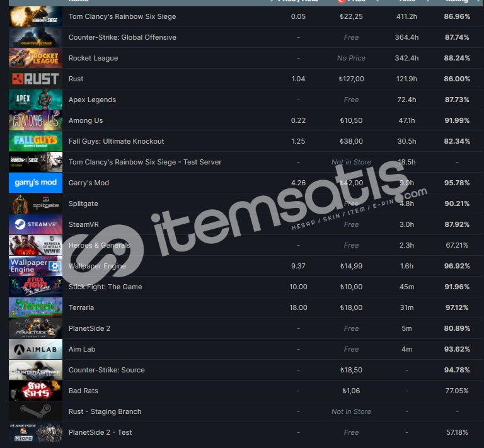The width and height of the screenshot is (484, 448).
Task: Click the ₺14,99 Wallpaper Engine price
Action: 351,266
